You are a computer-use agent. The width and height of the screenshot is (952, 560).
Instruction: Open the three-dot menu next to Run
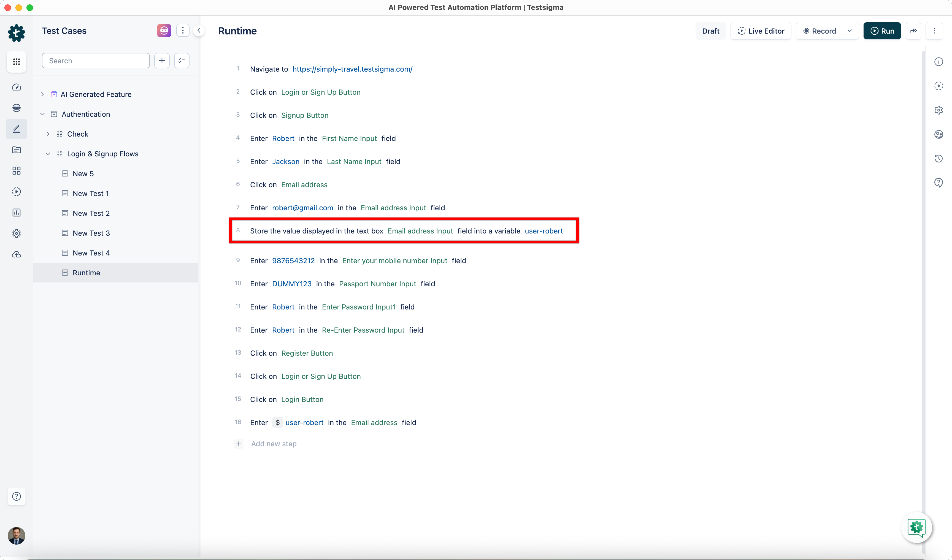(934, 31)
